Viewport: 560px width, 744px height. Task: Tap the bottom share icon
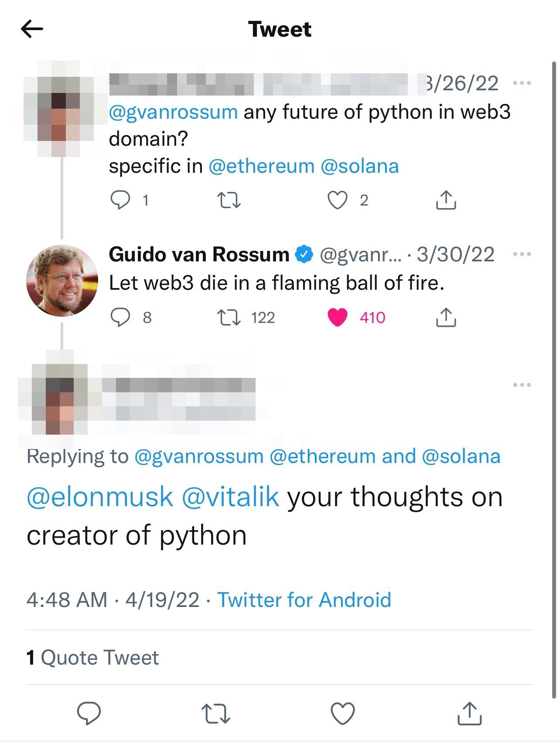469,713
